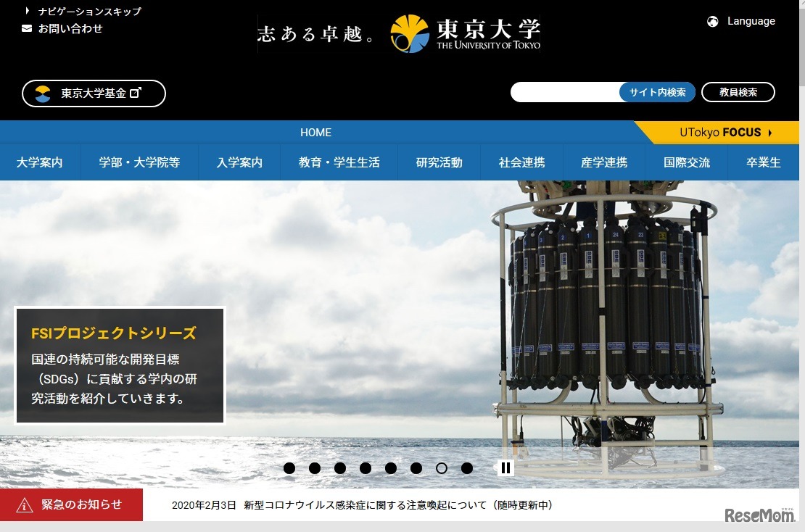805x532 pixels.
Task: Open the 産学連携 menu
Action: pos(604,162)
